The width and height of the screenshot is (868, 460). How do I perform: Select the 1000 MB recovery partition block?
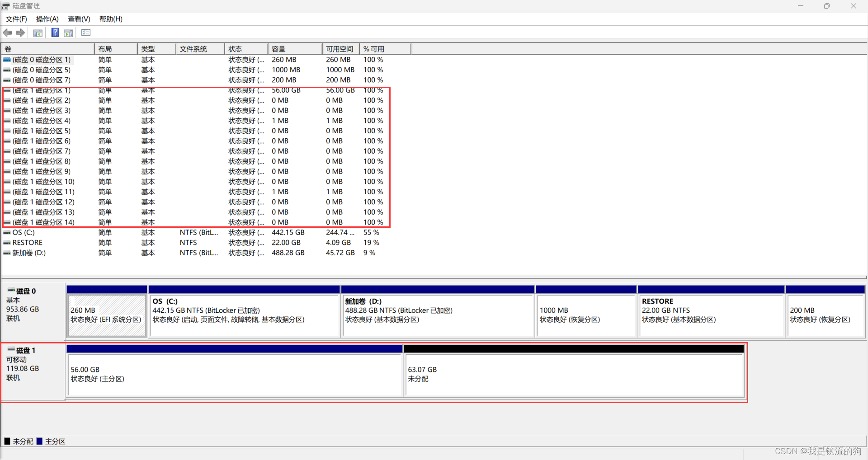[x=586, y=311]
